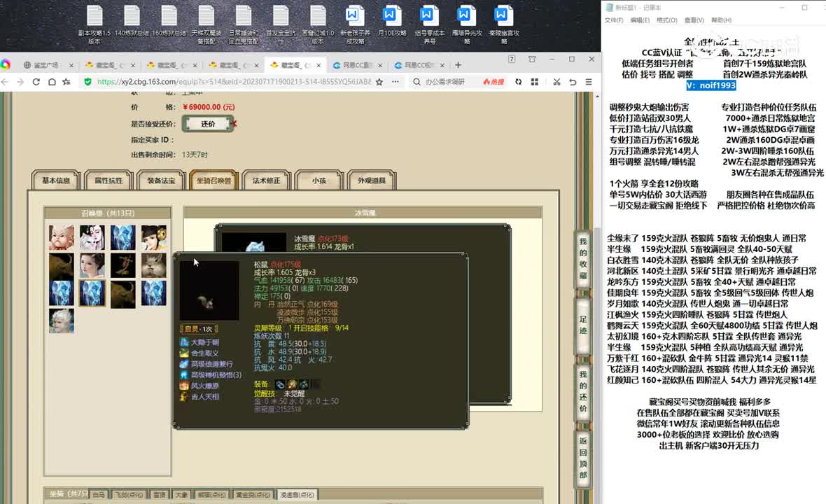Click the restore closed tab arrow
Viewport: 826px width, 504px height.
tap(573, 82)
